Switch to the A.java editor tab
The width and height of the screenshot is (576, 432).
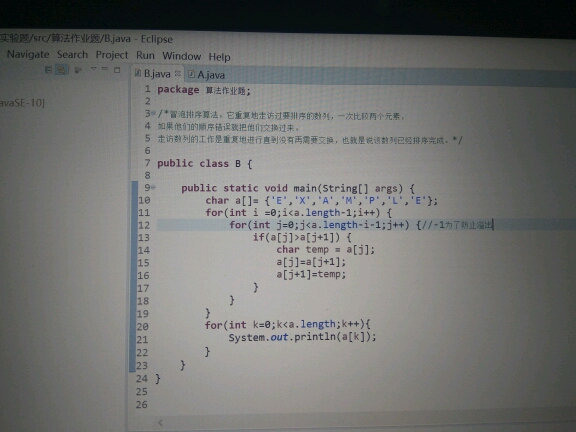206,75
